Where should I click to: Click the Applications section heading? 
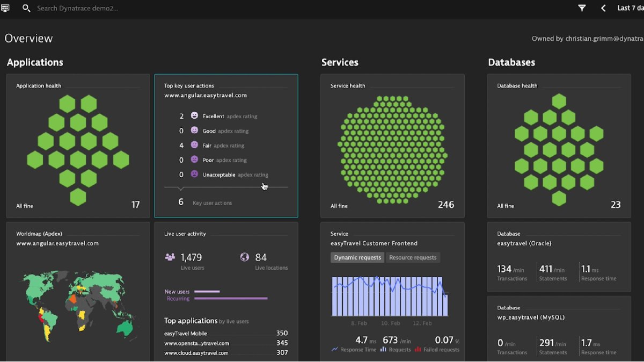pos(35,62)
